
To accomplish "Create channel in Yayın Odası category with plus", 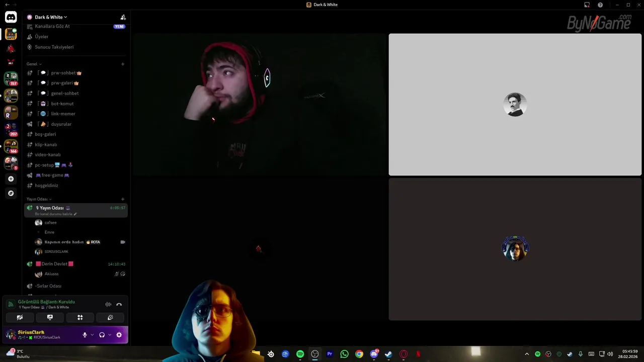I will coord(123,199).
